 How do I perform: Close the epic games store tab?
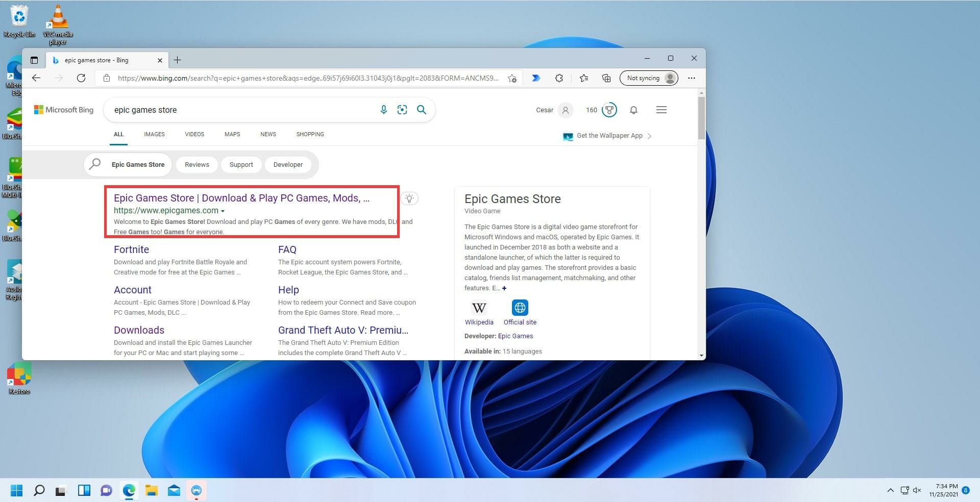click(x=160, y=60)
